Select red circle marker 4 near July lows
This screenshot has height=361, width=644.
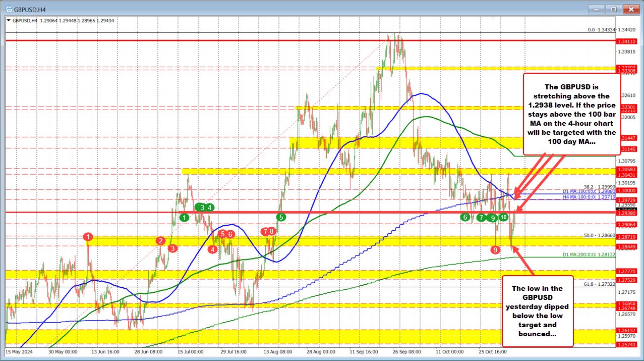[x=212, y=249]
